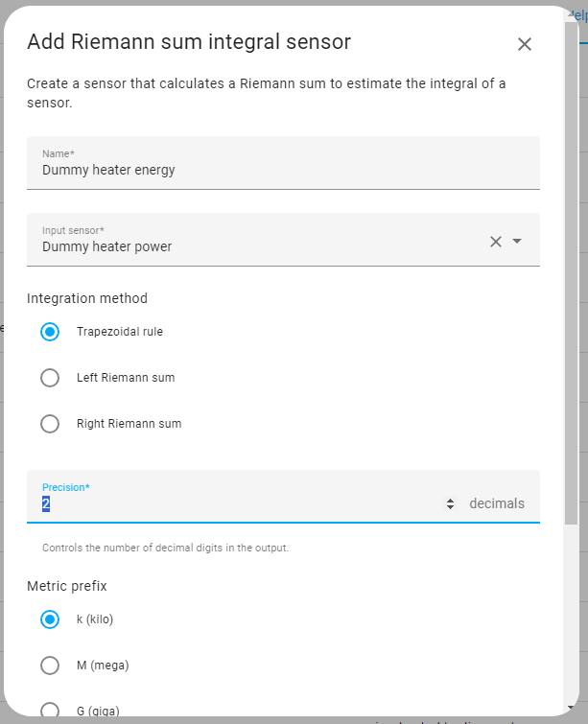Close the Riemann sum sensor dialog

[524, 44]
